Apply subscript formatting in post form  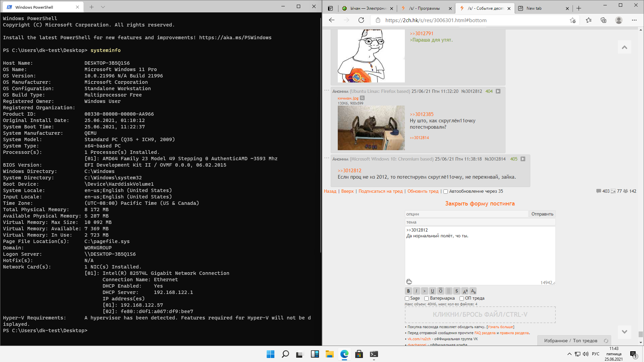pyautogui.click(x=473, y=291)
